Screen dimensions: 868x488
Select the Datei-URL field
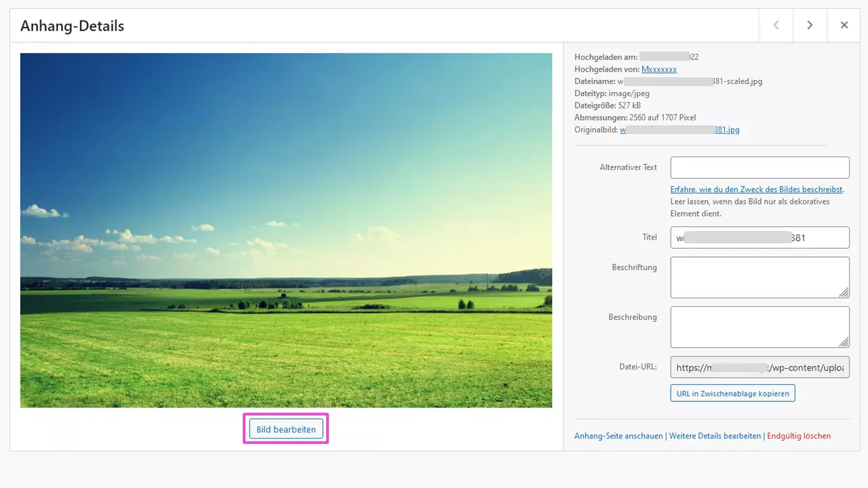[x=759, y=367]
